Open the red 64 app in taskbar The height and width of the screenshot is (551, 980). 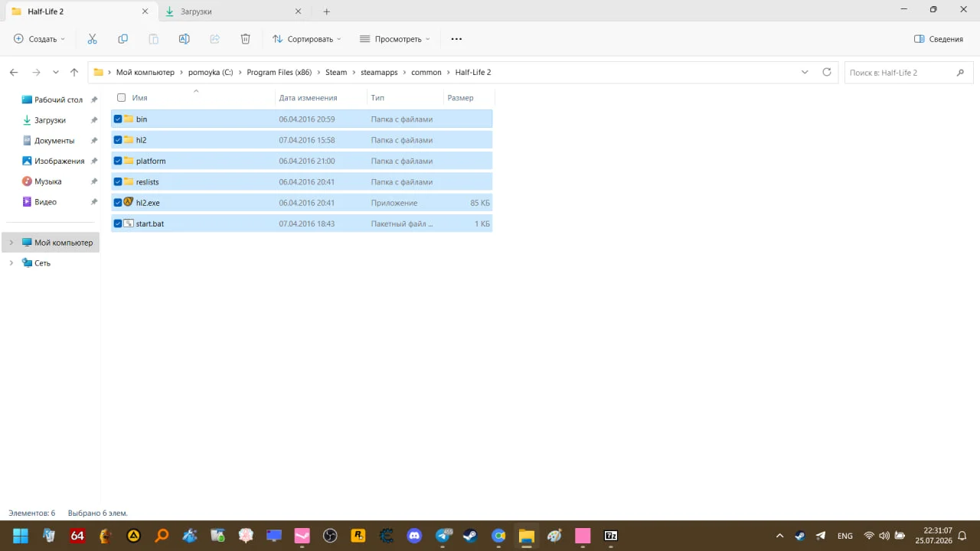pyautogui.click(x=77, y=536)
